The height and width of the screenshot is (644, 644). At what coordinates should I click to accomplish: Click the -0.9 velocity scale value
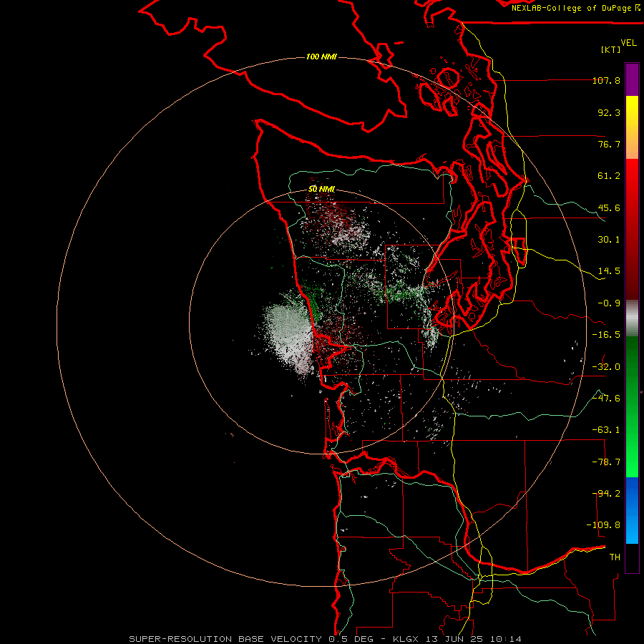pos(609,303)
